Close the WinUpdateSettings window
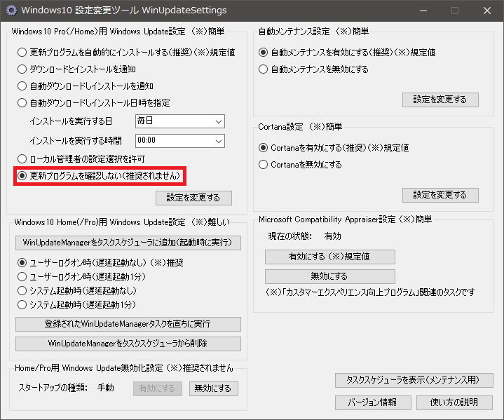 tap(487, 11)
